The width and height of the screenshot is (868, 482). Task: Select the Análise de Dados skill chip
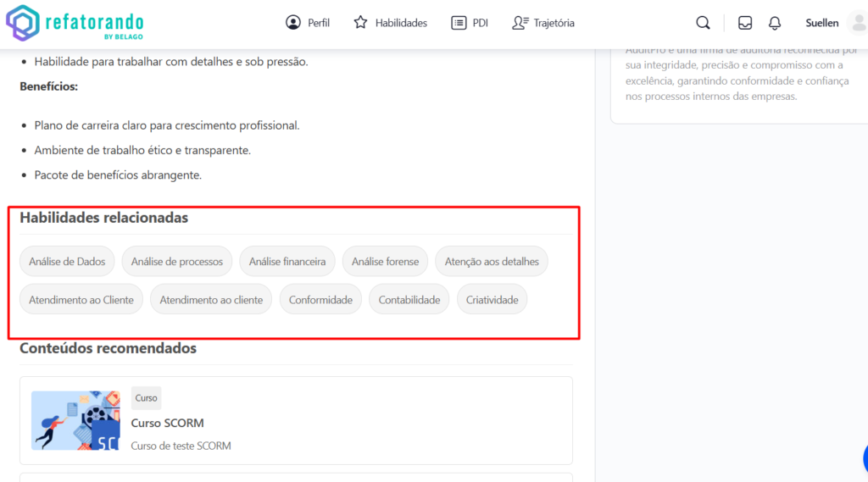click(67, 262)
